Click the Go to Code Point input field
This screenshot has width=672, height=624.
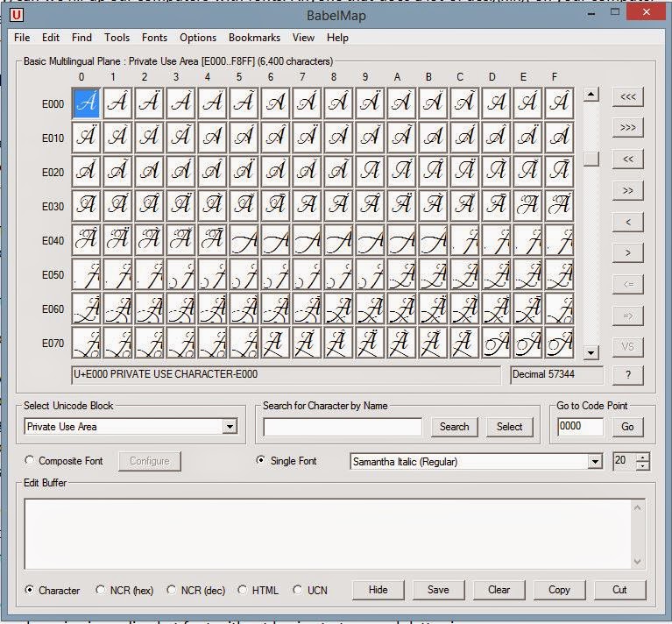pyautogui.click(x=581, y=427)
